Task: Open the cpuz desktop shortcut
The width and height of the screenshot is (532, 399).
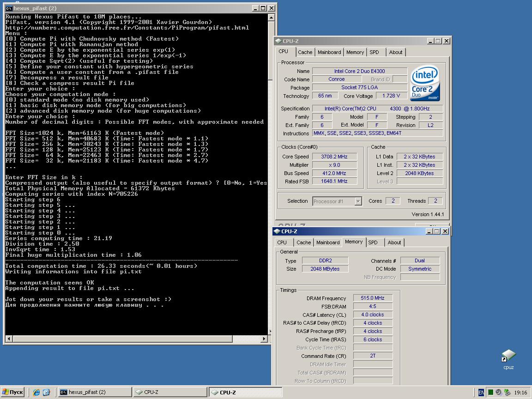Action: [x=508, y=360]
